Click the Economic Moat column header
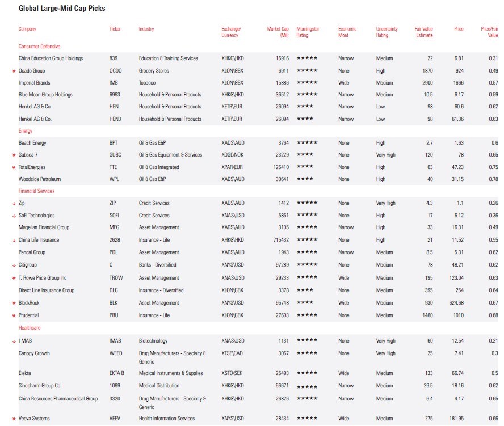Screen dimensions: 504x426 click(x=347, y=32)
